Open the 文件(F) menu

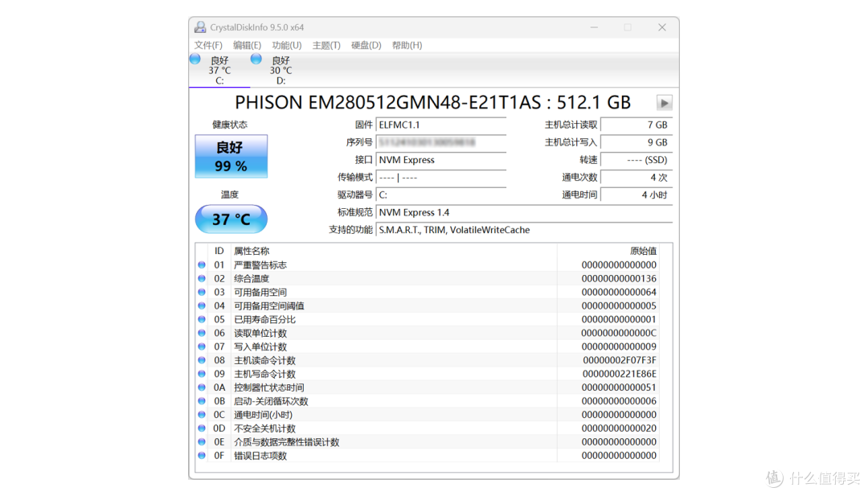(208, 45)
